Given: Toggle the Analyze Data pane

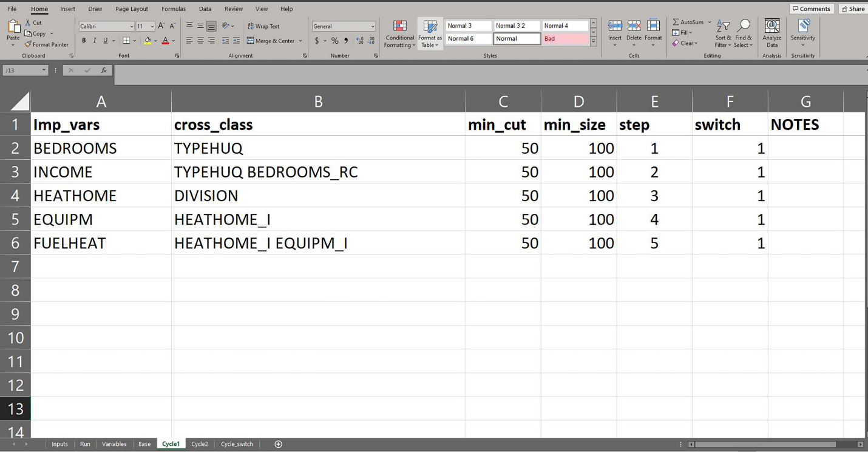Looking at the screenshot, I should pos(771,33).
